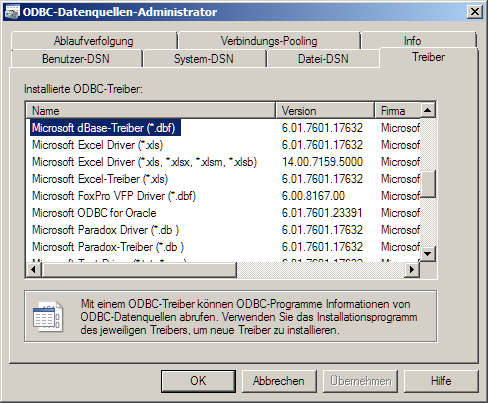Click the horizontal scrollbar right arrow
This screenshot has width=488, height=403.
pos(412,270)
